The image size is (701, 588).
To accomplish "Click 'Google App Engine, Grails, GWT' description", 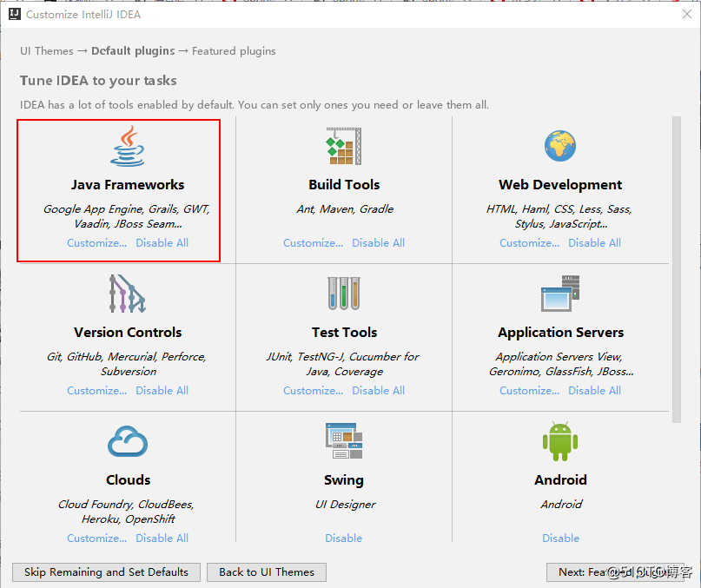I will 127,208.
